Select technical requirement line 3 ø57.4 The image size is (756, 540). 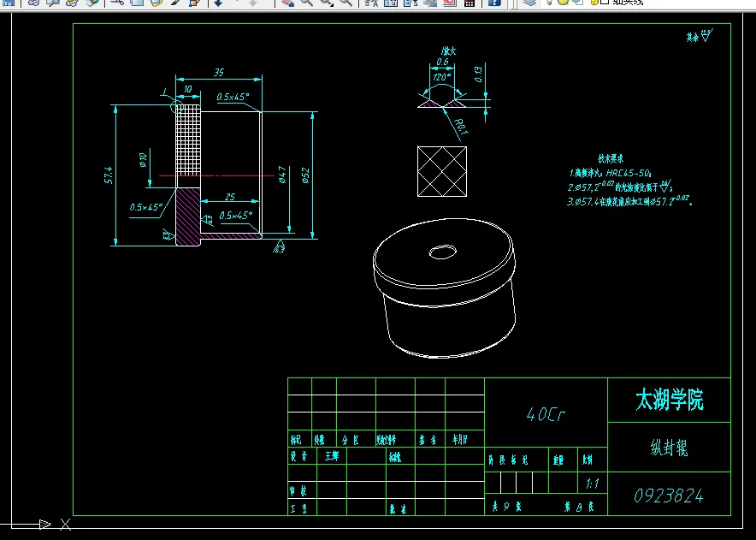click(630, 201)
